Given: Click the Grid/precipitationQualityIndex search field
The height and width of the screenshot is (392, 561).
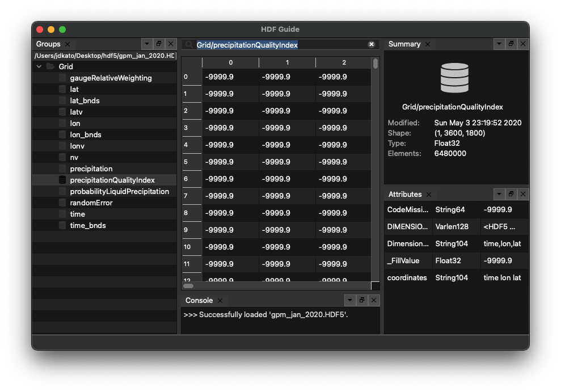Looking at the screenshot, I should point(278,44).
